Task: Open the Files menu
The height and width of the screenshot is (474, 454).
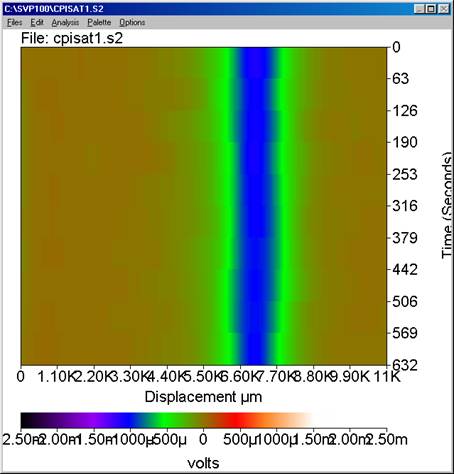Action: click(x=15, y=22)
